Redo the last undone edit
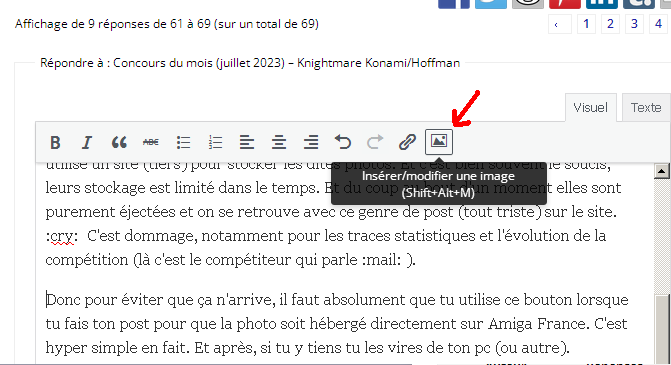 [375, 142]
